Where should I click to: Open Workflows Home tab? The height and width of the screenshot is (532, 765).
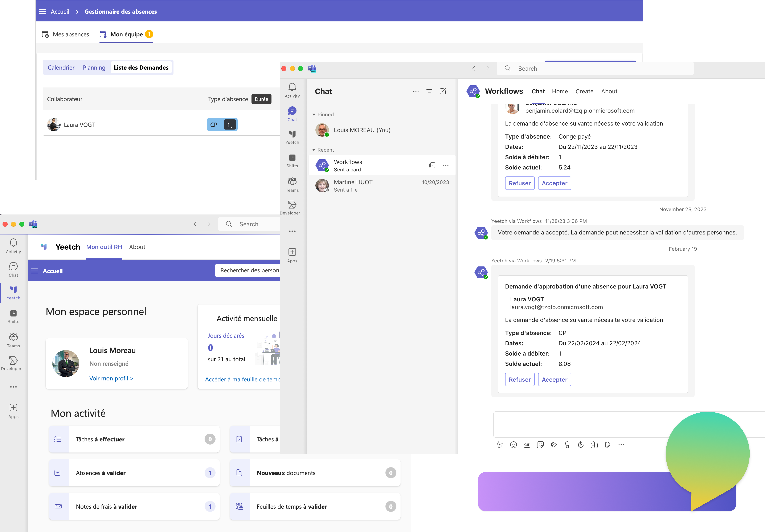560,91
